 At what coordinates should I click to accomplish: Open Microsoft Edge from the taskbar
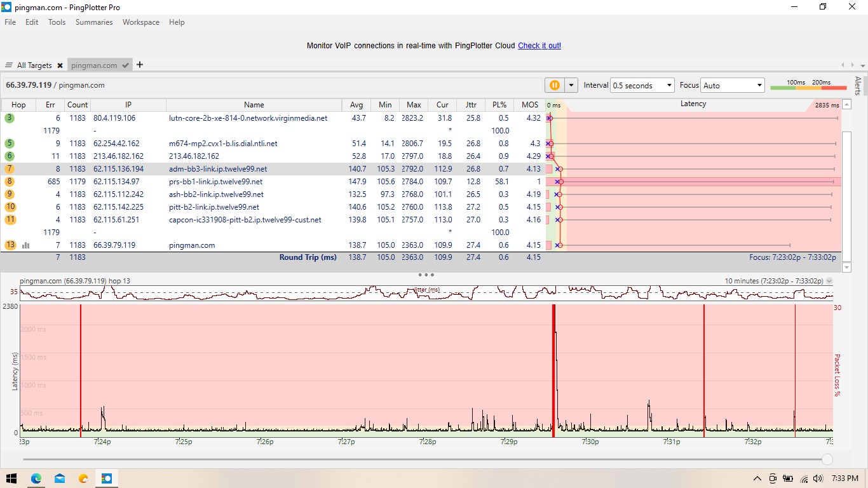click(x=36, y=478)
